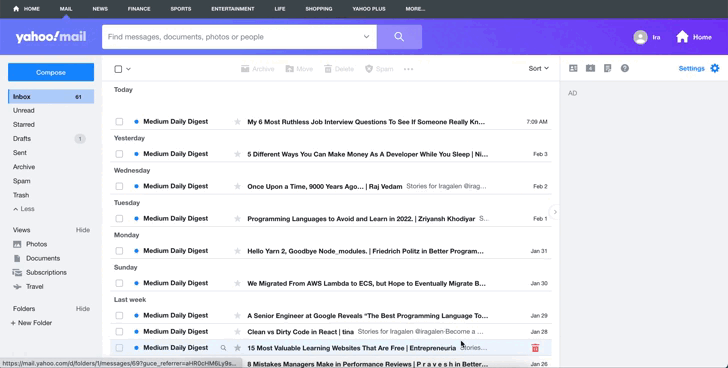Star the 7:09 AM Job Interview email

pyautogui.click(x=237, y=122)
